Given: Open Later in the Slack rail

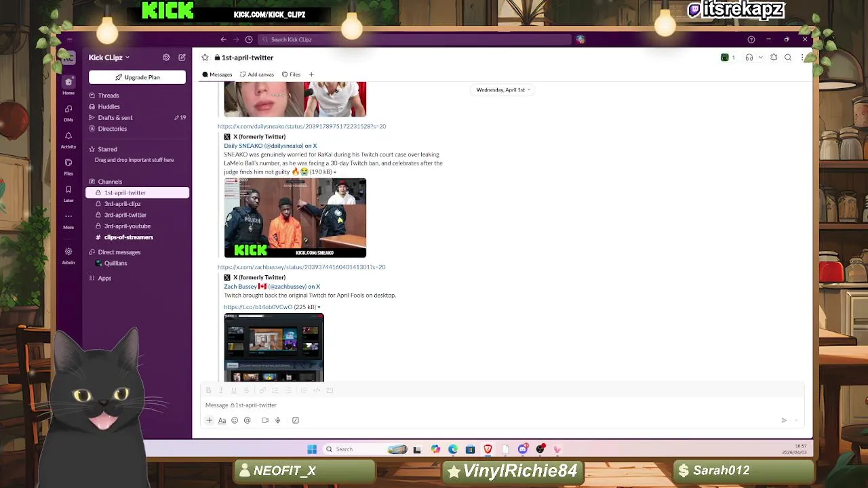Looking at the screenshot, I should tap(68, 194).
